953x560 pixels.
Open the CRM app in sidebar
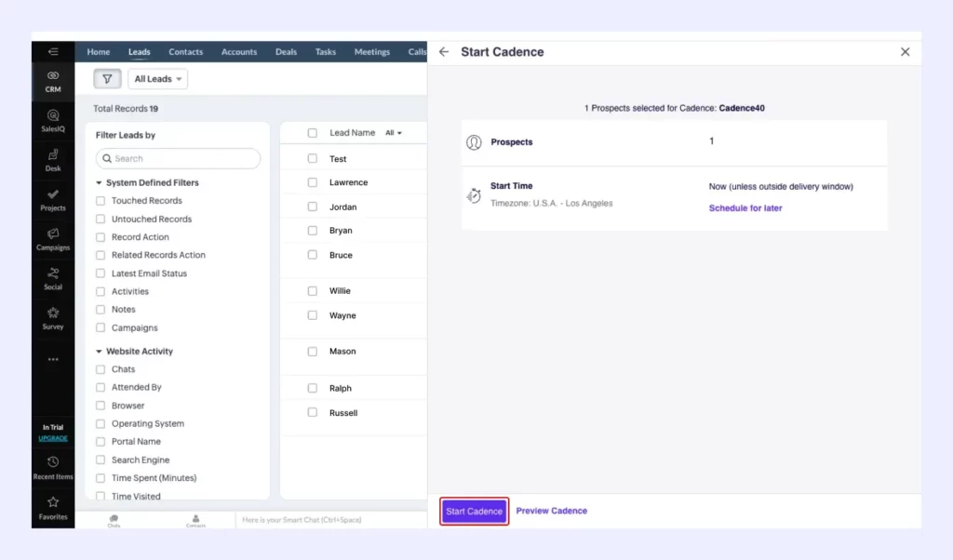coord(53,81)
